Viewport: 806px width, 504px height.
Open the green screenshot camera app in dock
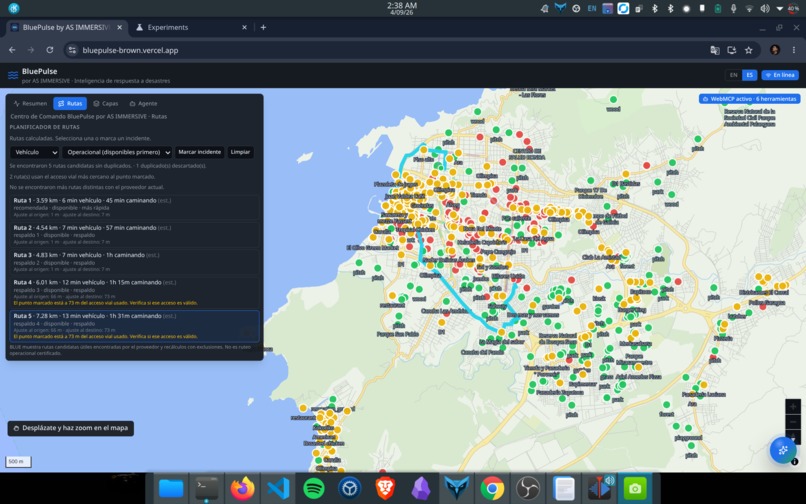pyautogui.click(x=635, y=488)
